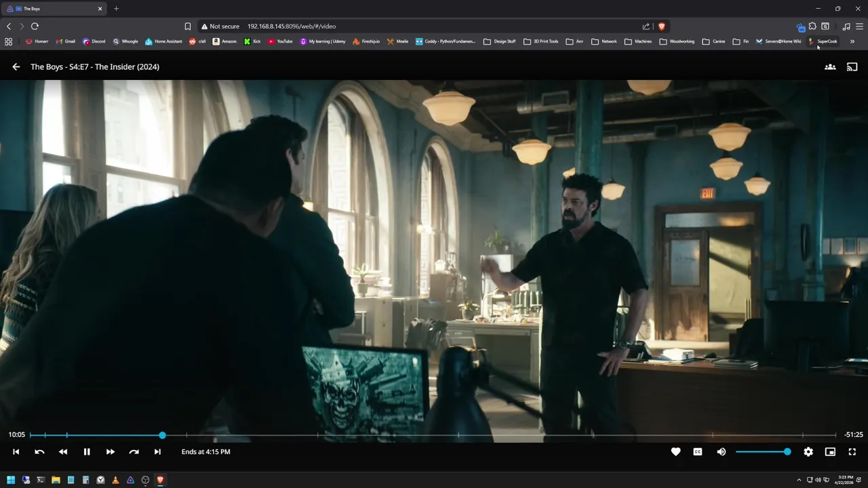Expand the Network bookmarks folder
Screen dimensions: 868x488
tap(604, 41)
